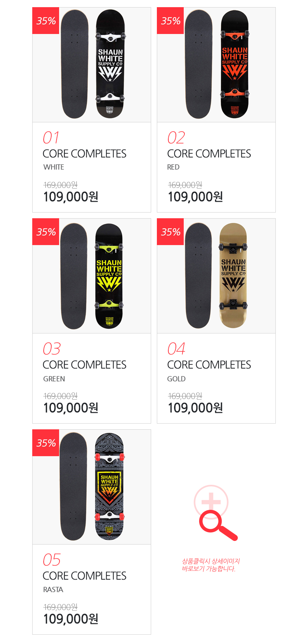Open the Rasta bandana skateboard image
The image size is (308, 644).
coord(92,487)
